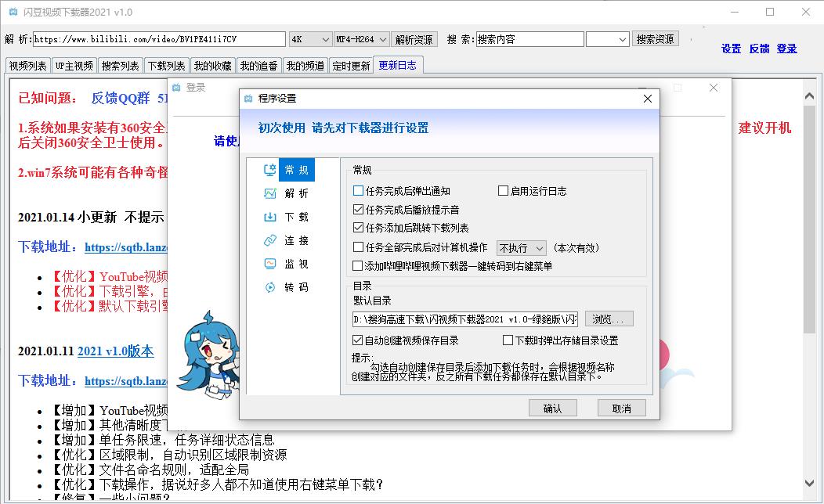Open 2021.01.14 下载地址 sqtb.lanz link
Screen dimensions: 824x504
click(x=126, y=247)
